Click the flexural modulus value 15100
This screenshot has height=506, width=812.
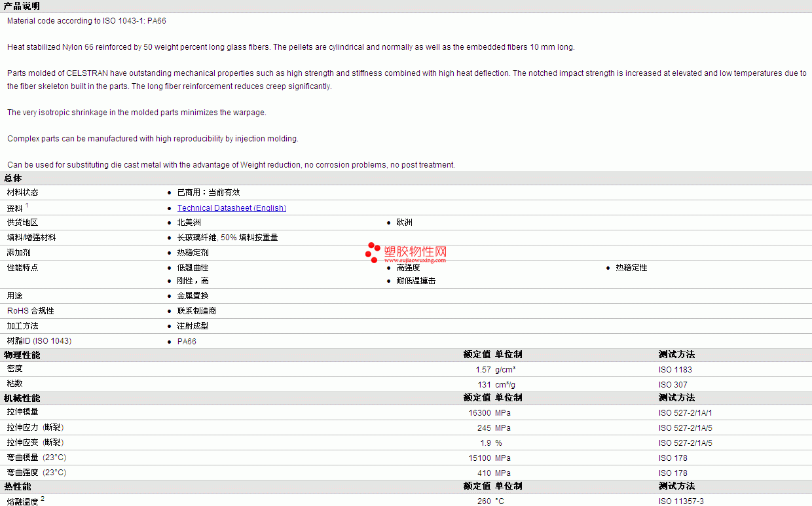pyautogui.click(x=479, y=458)
